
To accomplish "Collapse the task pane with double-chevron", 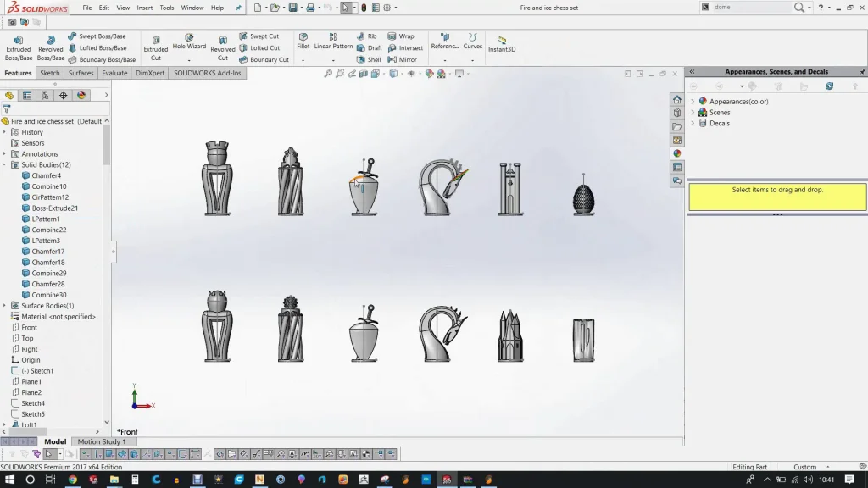I will 692,72.
